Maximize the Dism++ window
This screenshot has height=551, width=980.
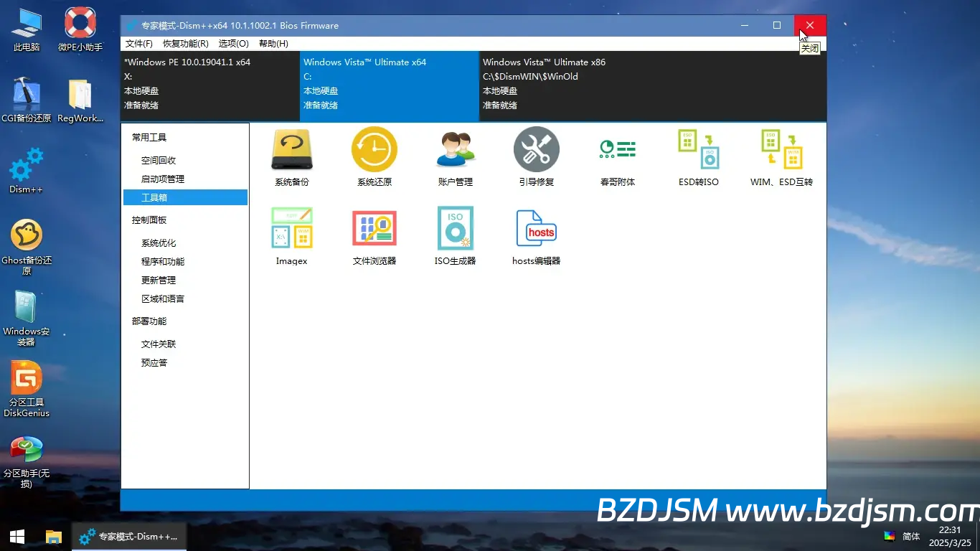pos(777,26)
